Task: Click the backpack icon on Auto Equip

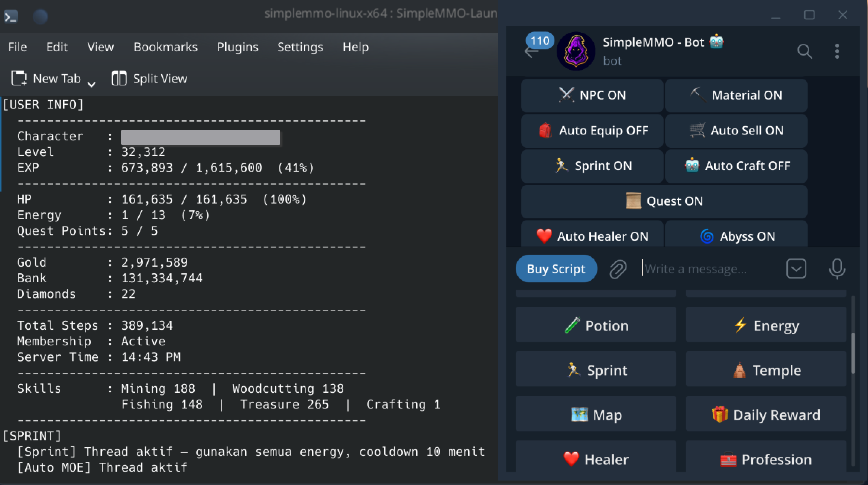Action: 545,130
